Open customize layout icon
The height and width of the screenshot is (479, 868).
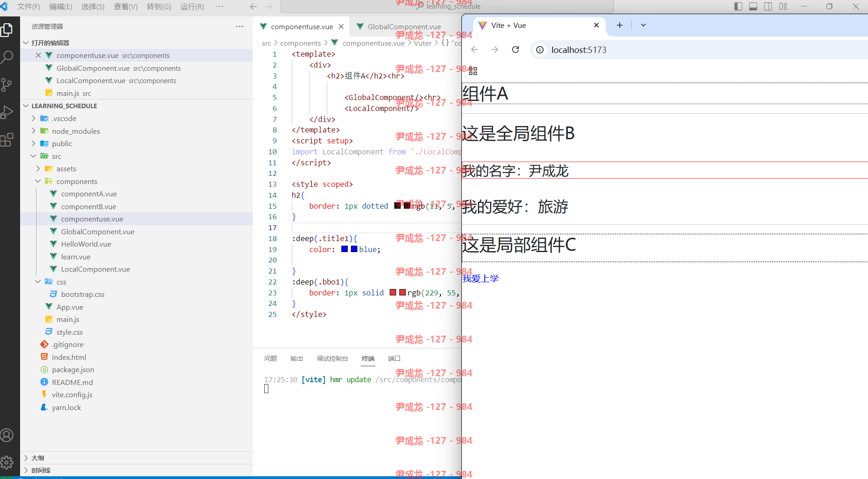[x=784, y=6]
